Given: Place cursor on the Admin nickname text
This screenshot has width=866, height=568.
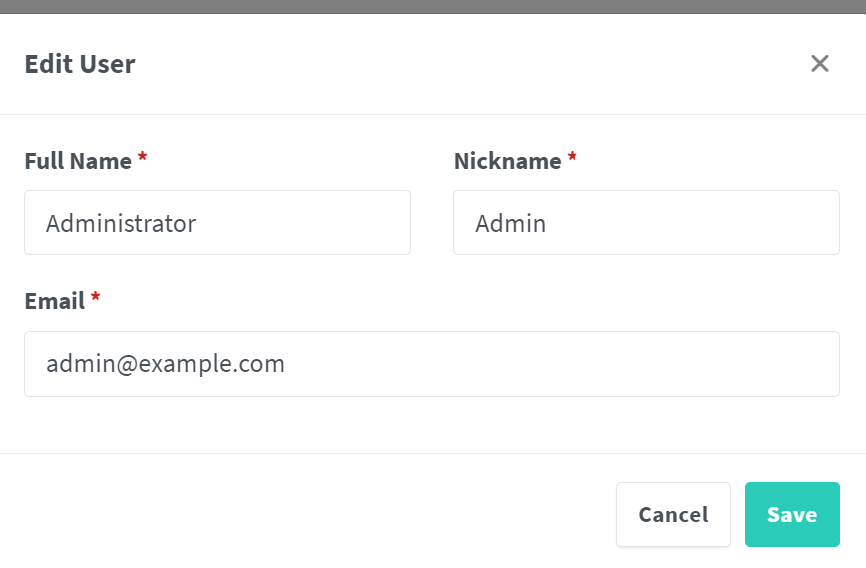Looking at the screenshot, I should 510,223.
